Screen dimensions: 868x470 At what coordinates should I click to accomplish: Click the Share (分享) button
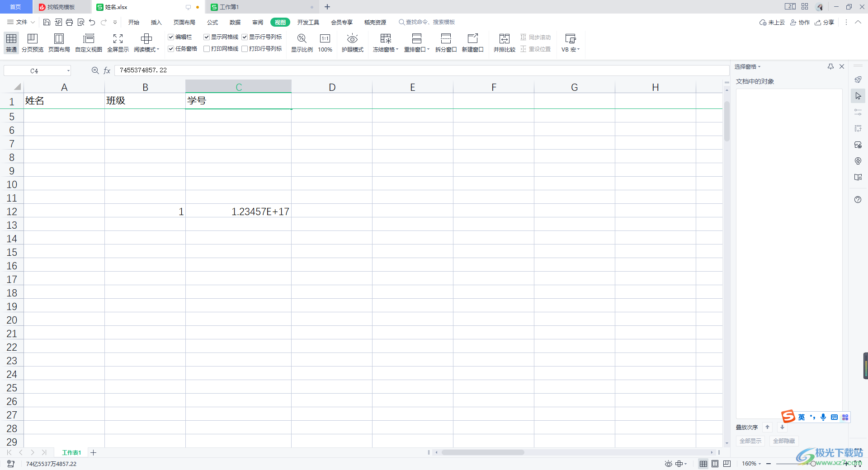[x=825, y=22]
